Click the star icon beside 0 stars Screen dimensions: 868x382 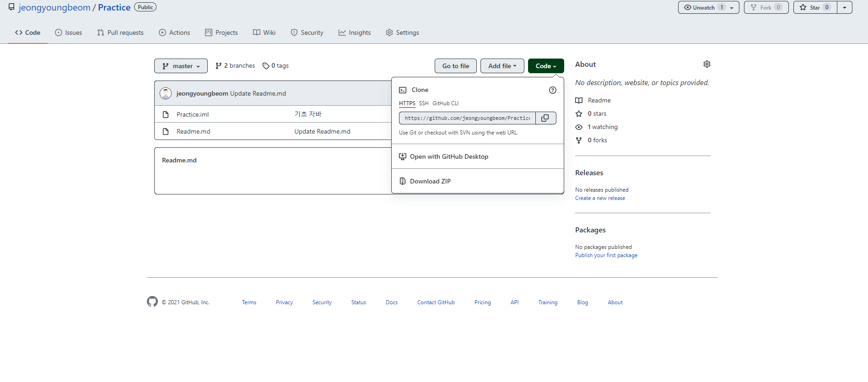tap(579, 113)
